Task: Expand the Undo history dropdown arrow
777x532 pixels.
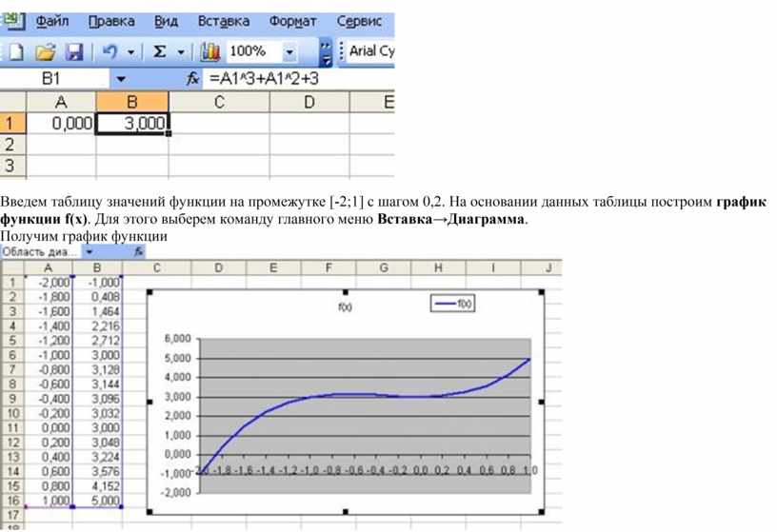Action: [x=130, y=52]
